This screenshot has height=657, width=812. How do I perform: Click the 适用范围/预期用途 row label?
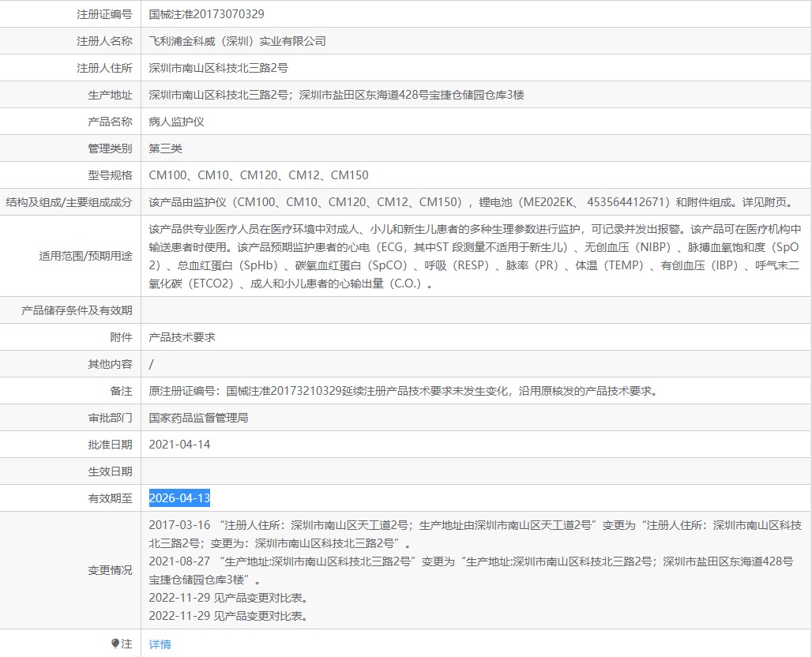click(x=85, y=257)
